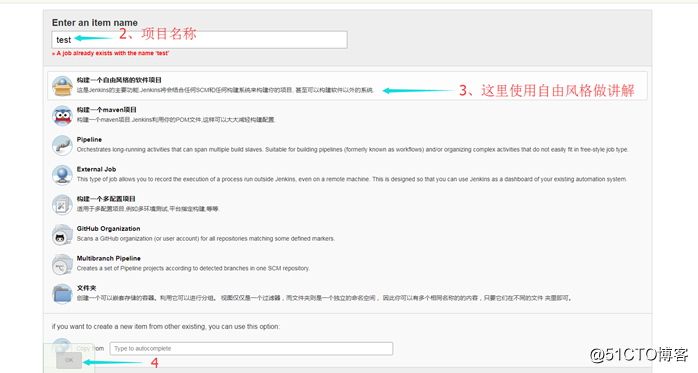Click the 'Type to autocomplete' copy-from field
The image size is (698, 373).
pyautogui.click(x=252, y=349)
